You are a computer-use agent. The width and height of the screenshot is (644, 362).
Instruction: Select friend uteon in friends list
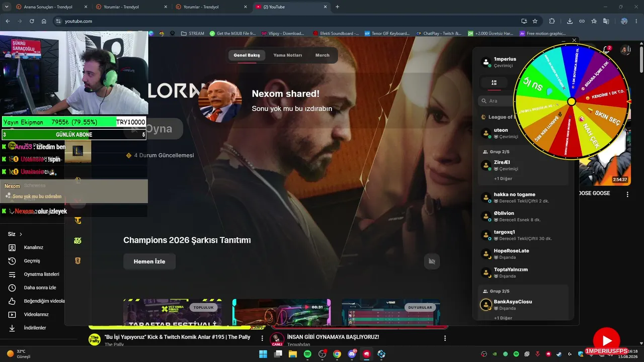click(523, 133)
